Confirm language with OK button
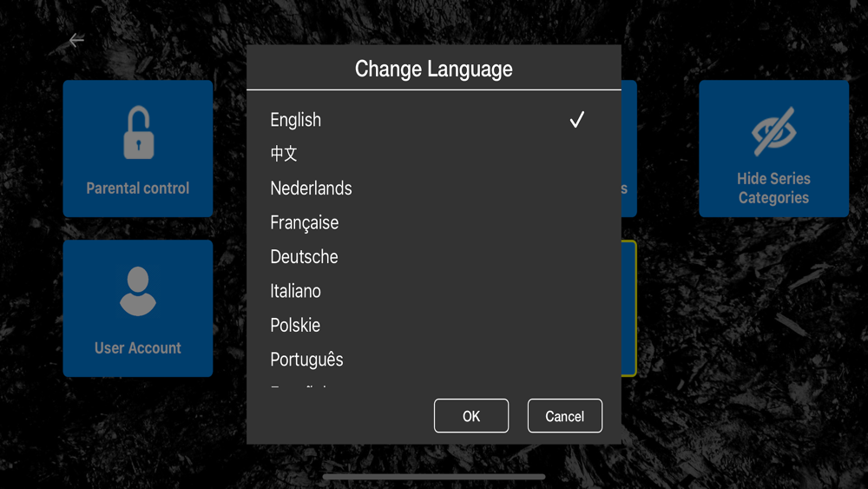 tap(471, 416)
